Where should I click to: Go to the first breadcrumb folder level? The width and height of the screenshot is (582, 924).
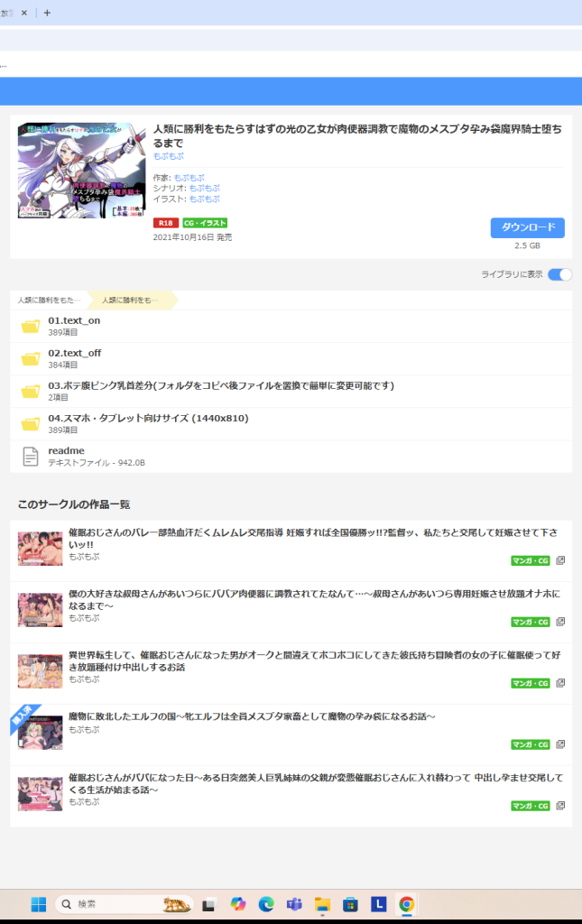49,300
